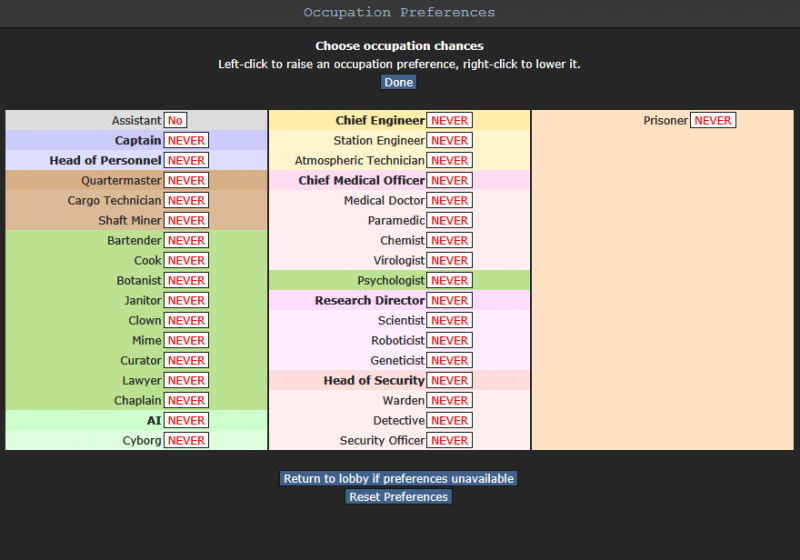Raise the Security Officer preference

click(450, 440)
